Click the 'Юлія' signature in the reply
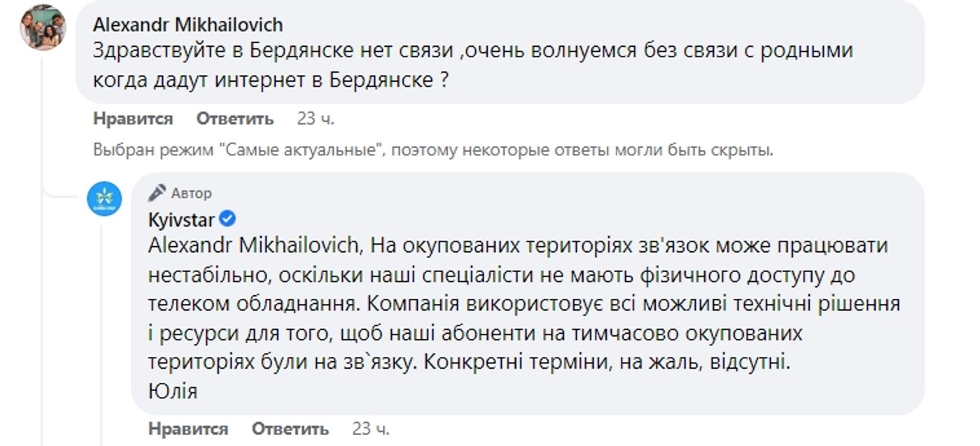Viewport: 980px width, 446px height. tap(173, 391)
